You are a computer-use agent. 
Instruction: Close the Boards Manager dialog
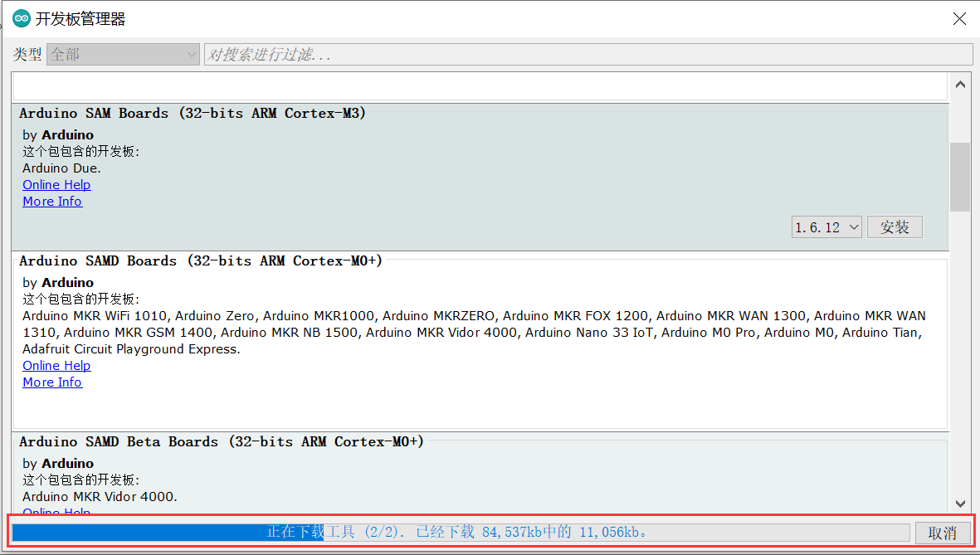point(959,19)
